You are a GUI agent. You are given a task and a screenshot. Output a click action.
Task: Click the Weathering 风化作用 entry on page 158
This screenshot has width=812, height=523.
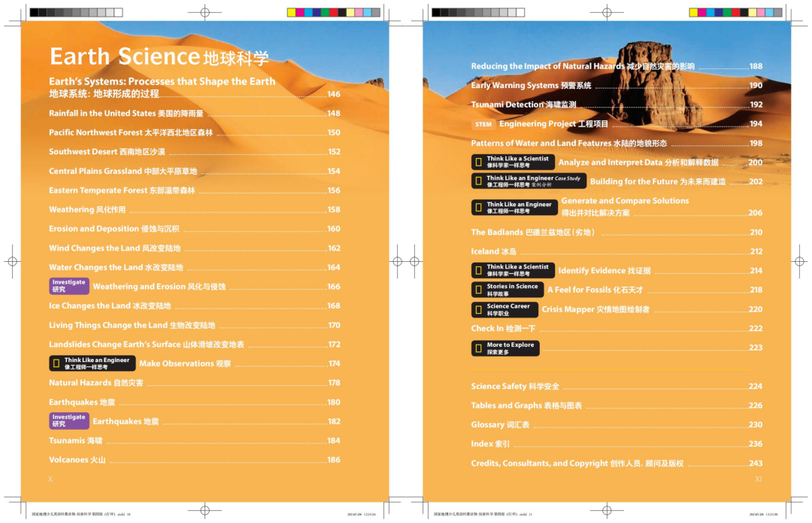87,209
